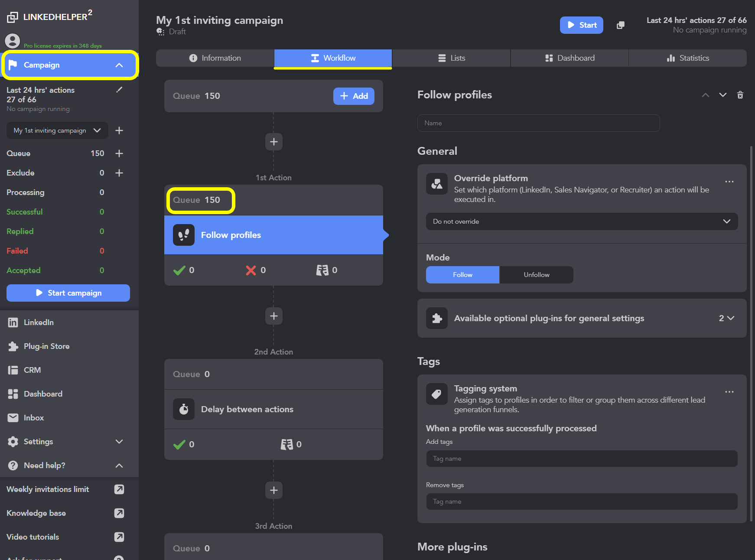The width and height of the screenshot is (755, 560).
Task: Click the action Name input field
Action: [538, 123]
